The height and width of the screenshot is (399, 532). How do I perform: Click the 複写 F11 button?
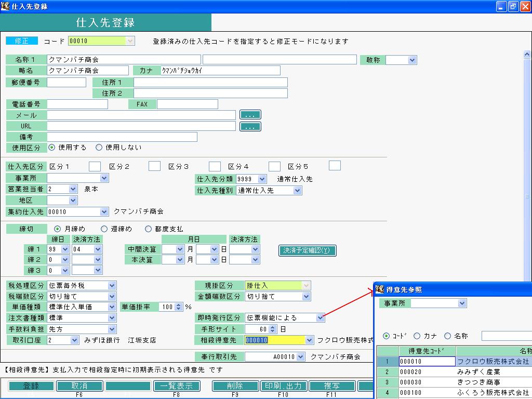[332, 386]
